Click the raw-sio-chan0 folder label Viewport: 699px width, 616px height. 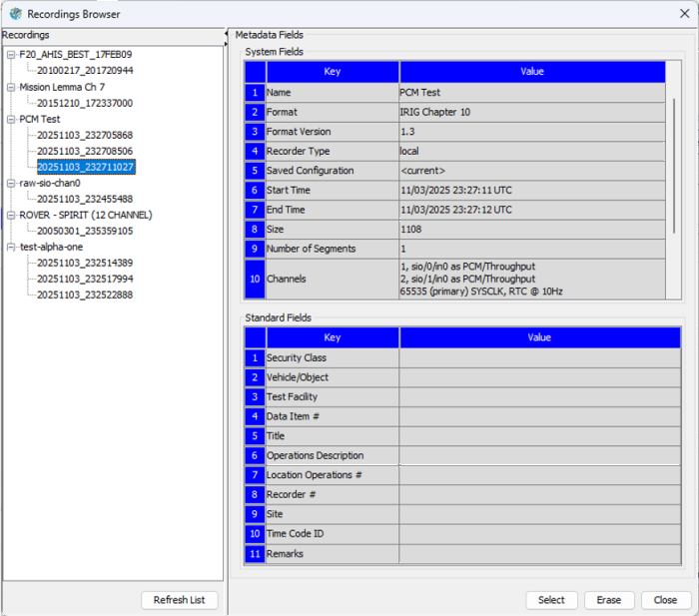[x=50, y=183]
